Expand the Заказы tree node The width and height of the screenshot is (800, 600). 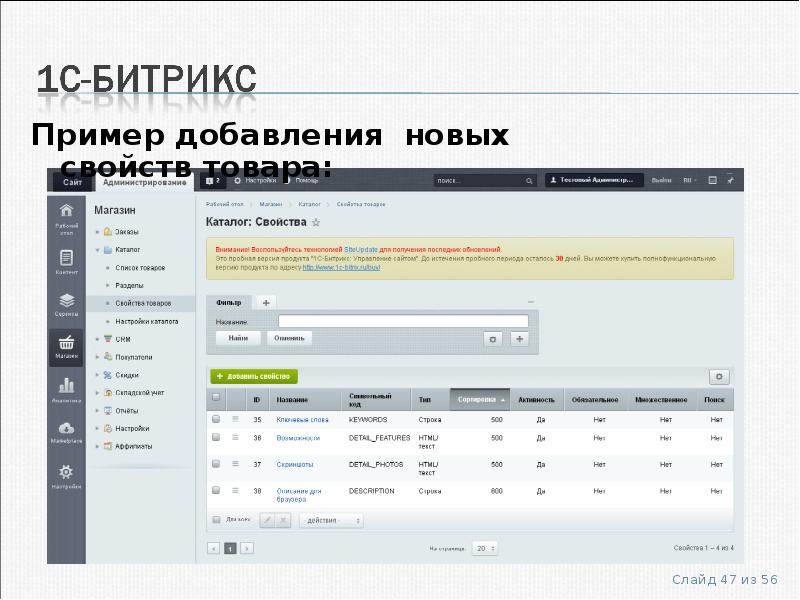tap(97, 232)
